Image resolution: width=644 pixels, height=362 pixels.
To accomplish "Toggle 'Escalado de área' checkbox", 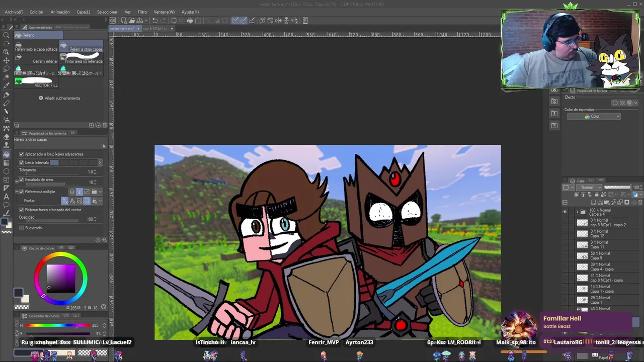I will 21,180.
